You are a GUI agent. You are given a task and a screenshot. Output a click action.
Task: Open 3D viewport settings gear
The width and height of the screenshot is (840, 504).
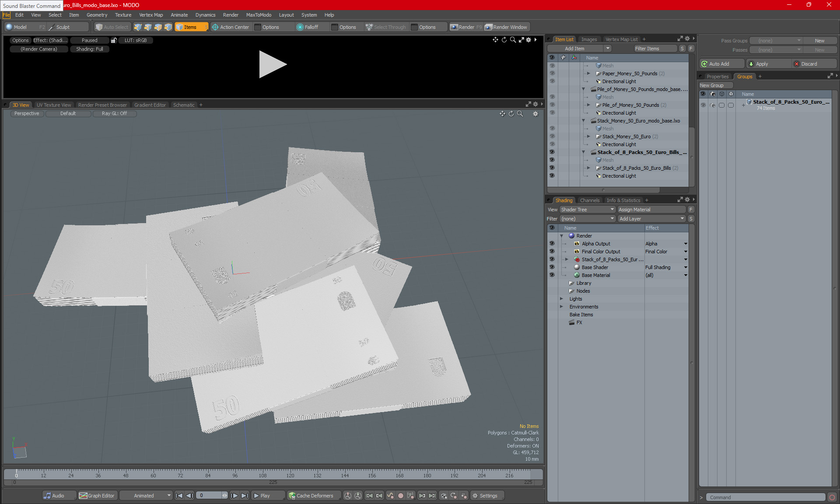point(535,114)
